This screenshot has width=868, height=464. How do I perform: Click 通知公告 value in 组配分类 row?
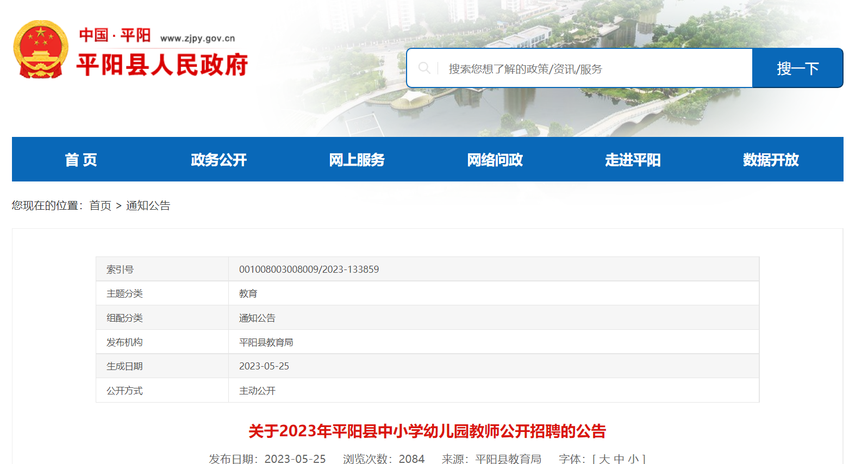(257, 318)
